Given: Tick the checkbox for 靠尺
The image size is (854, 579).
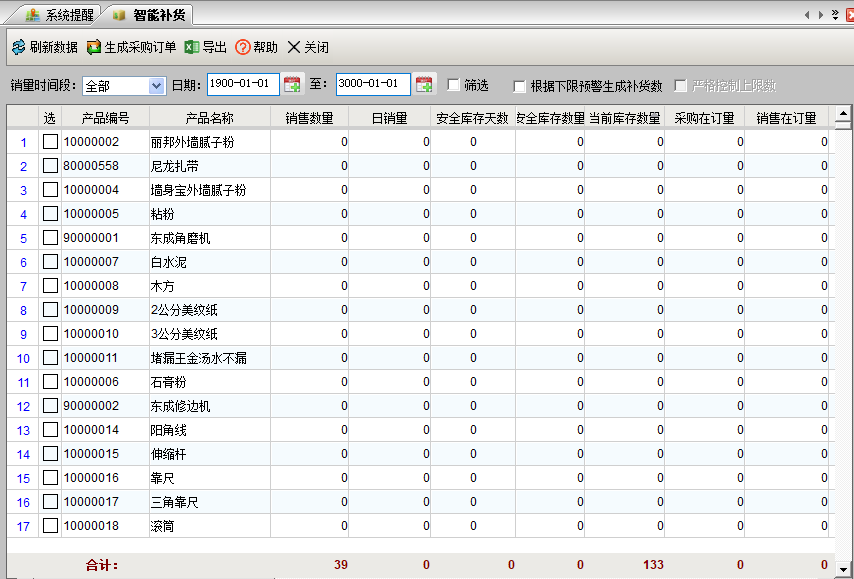Looking at the screenshot, I should coord(50,477).
